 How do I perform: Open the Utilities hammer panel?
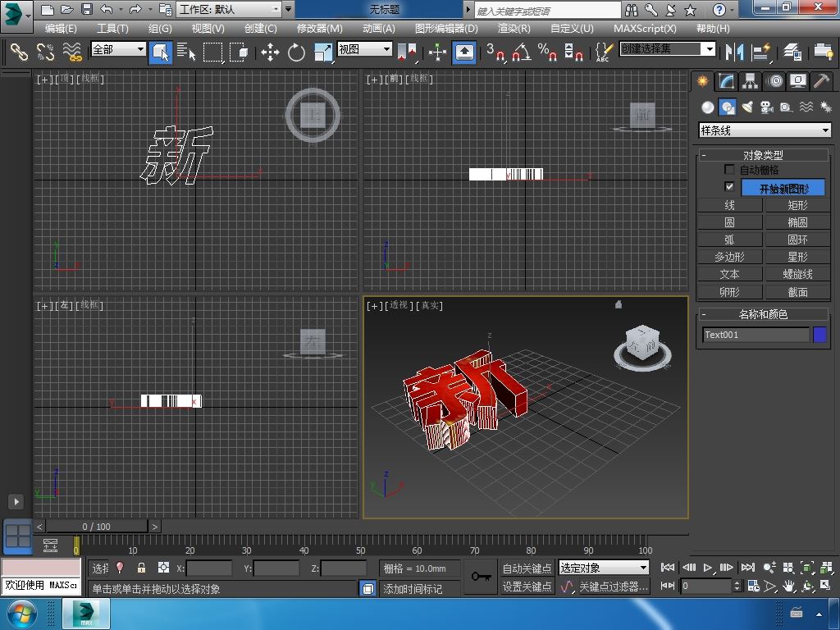click(x=822, y=81)
